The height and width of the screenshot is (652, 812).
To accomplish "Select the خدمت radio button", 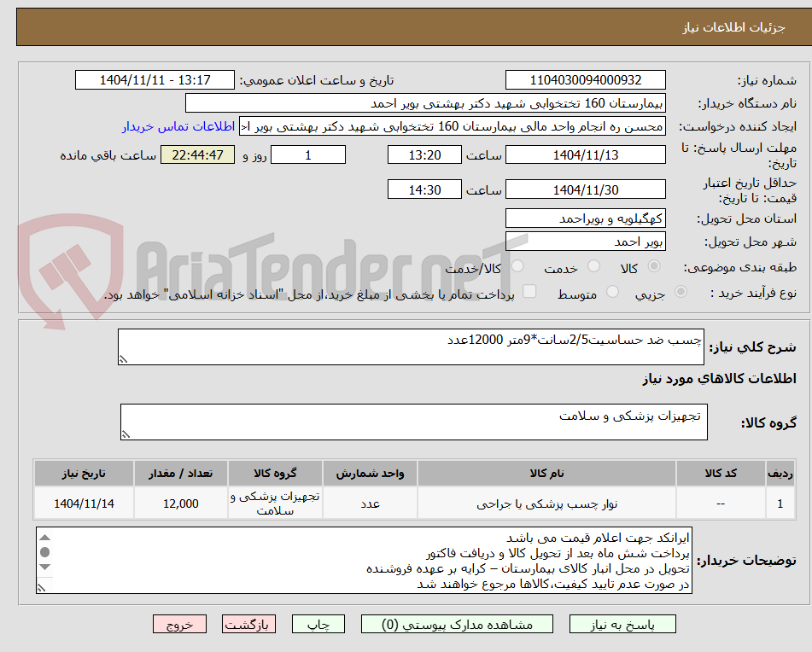I will coord(593,266).
